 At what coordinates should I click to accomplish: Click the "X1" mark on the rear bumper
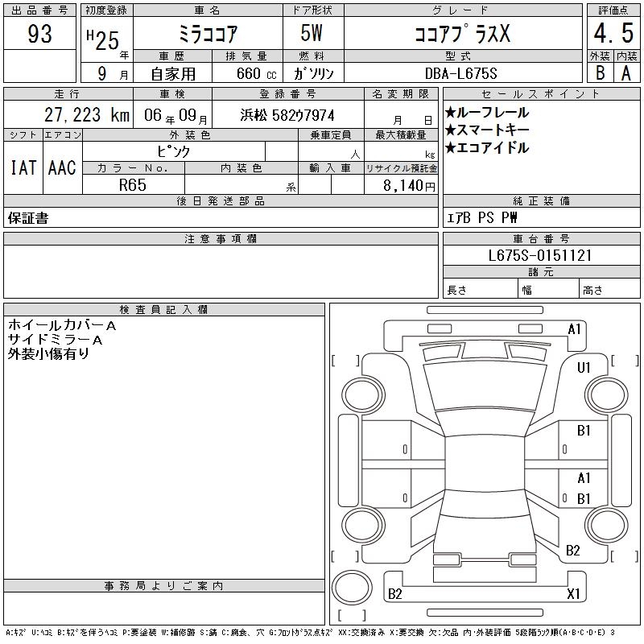click(x=573, y=593)
